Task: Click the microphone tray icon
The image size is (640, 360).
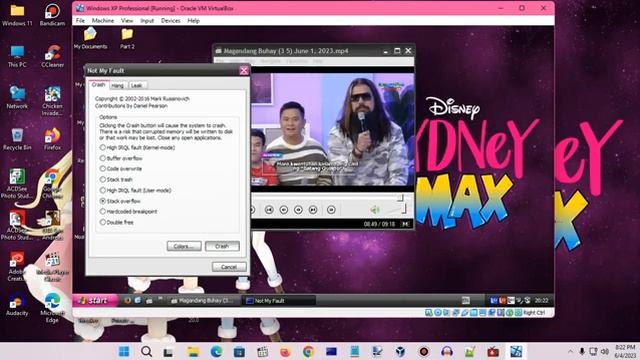Action: 582,351
